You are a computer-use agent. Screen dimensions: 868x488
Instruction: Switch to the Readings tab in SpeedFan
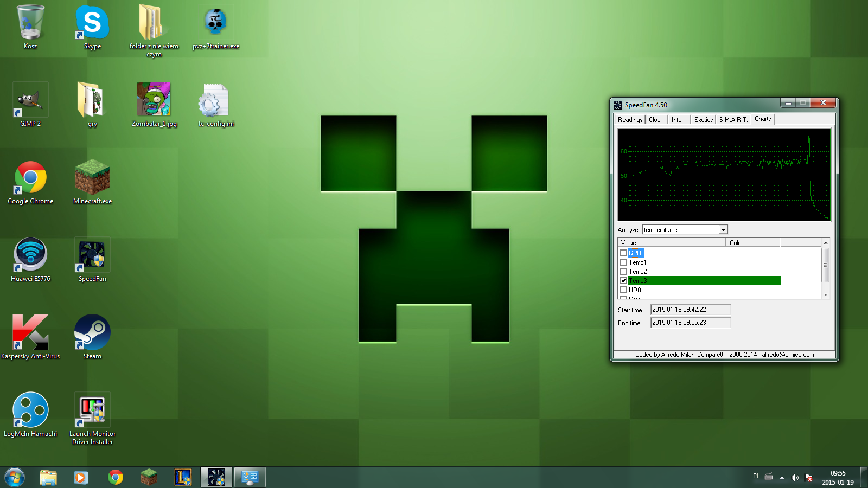(630, 120)
